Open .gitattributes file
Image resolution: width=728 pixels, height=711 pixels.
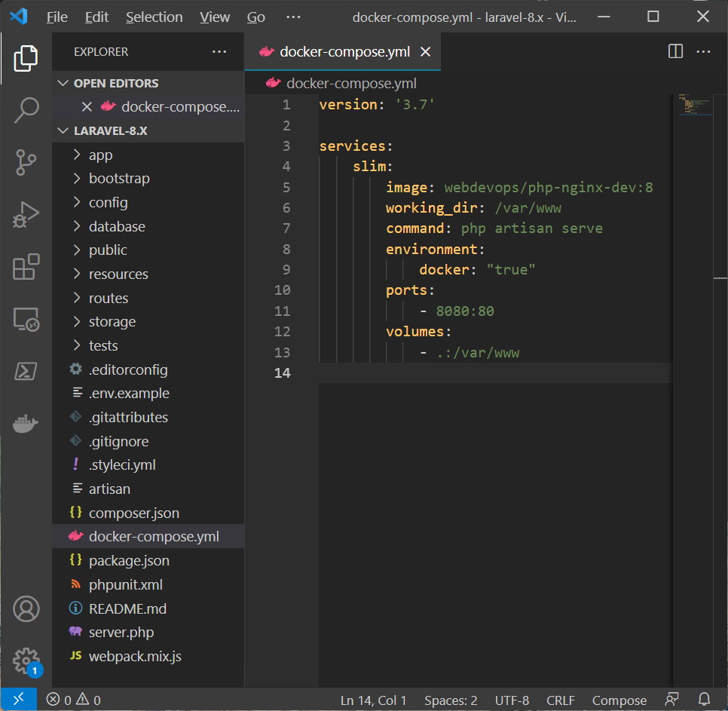pyautogui.click(x=148, y=417)
